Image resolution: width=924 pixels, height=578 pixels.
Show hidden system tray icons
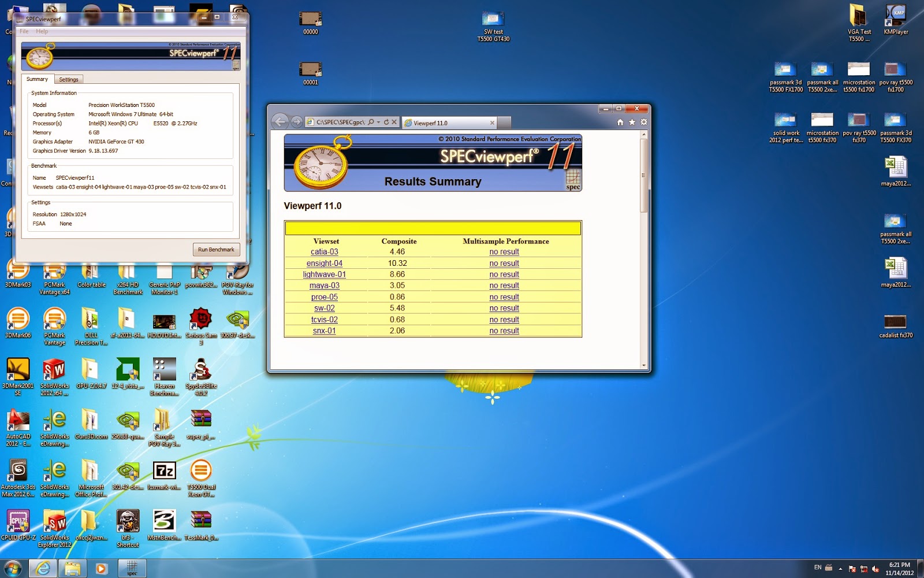[840, 568]
